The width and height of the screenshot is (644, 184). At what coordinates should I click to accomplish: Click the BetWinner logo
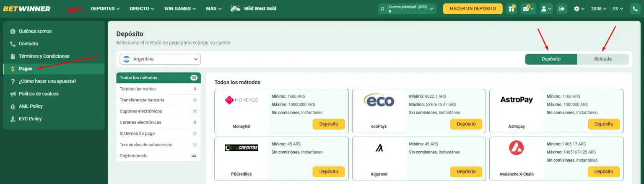[28, 9]
